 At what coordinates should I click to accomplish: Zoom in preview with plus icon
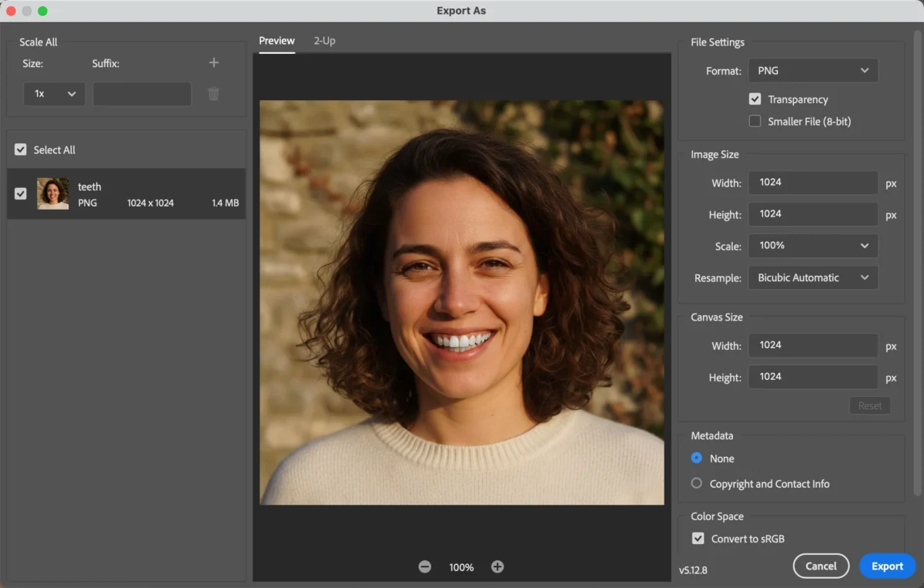click(497, 567)
